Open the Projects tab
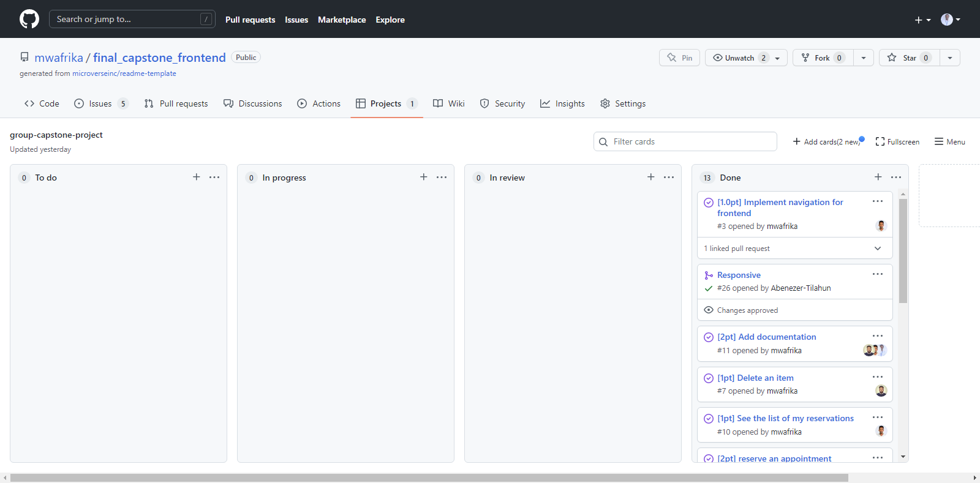The image size is (980, 483). tap(386, 103)
